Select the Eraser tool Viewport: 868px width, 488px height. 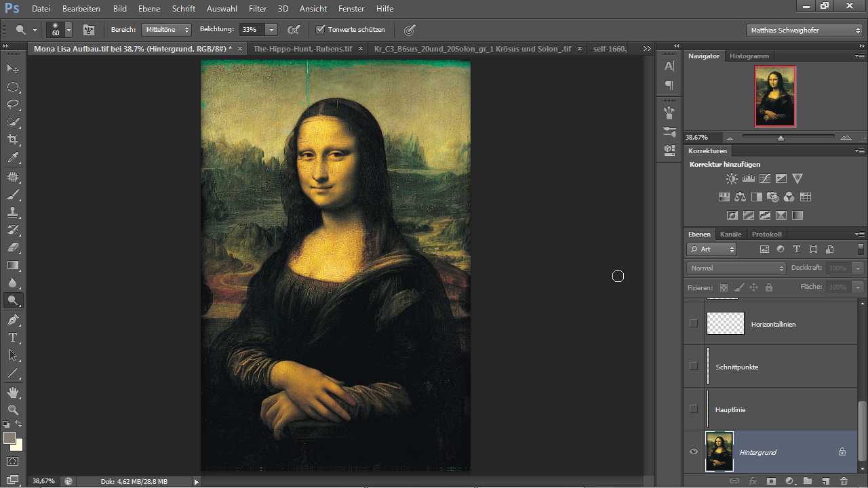pos(13,248)
